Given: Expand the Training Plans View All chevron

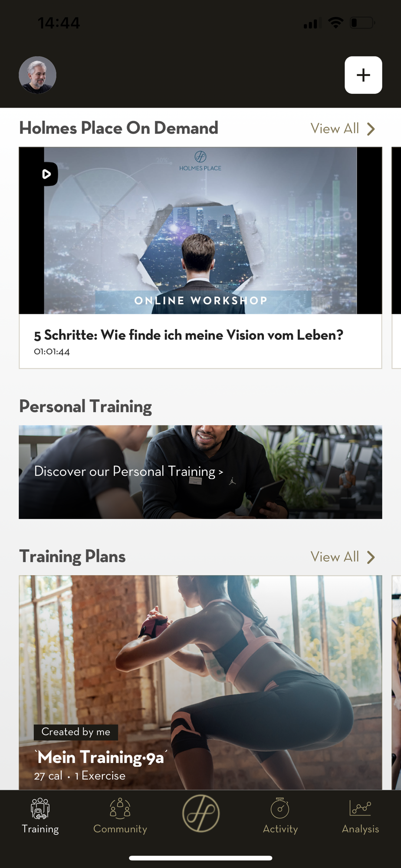Looking at the screenshot, I should pyautogui.click(x=371, y=557).
